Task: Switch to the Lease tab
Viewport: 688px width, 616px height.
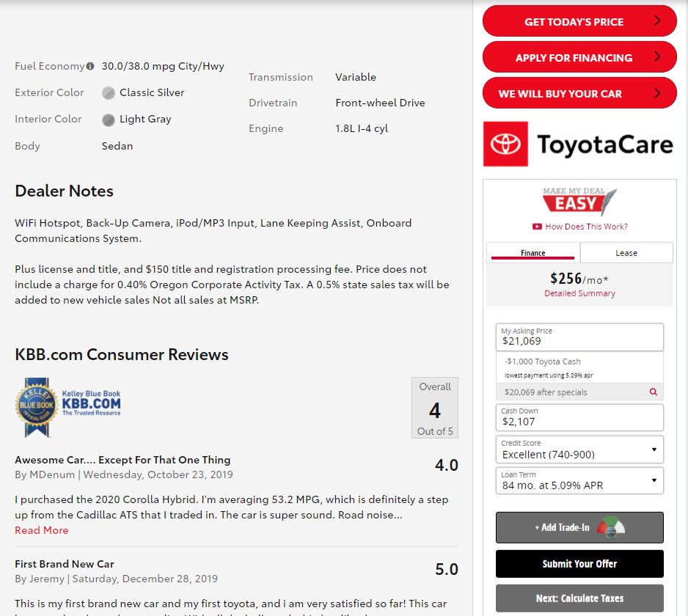Action: pos(626,253)
